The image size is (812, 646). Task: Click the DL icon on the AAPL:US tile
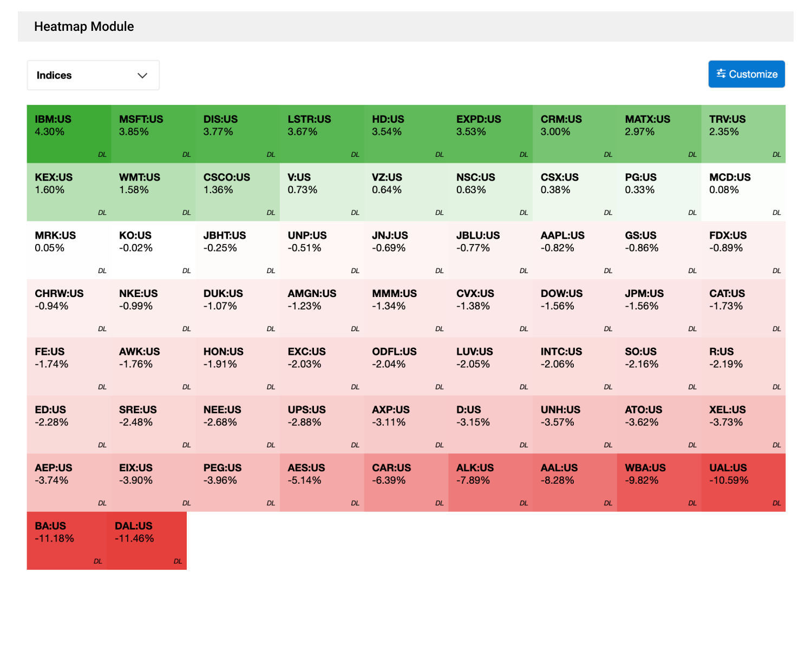click(607, 271)
